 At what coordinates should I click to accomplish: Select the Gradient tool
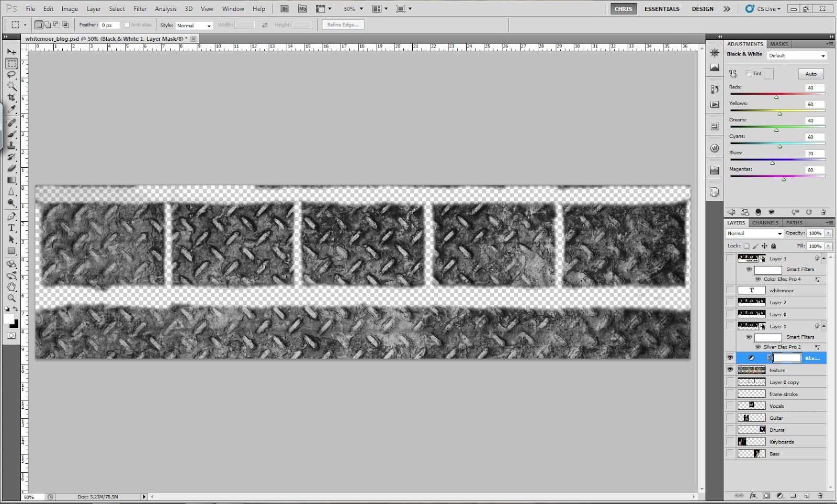(12, 180)
